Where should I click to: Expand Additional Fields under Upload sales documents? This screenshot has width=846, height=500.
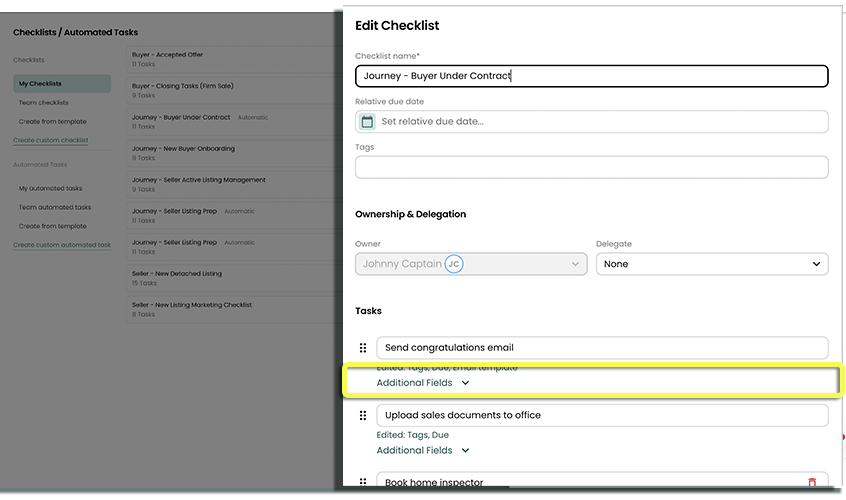pyautogui.click(x=422, y=450)
